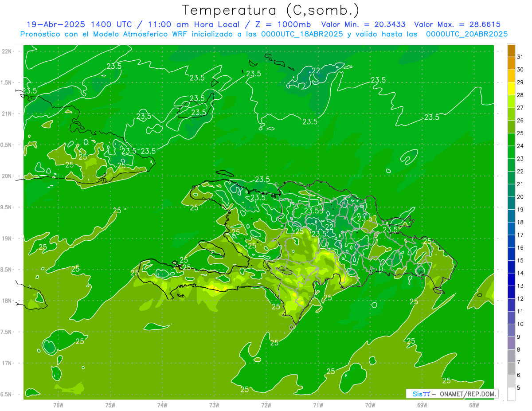
Task: Click the "20N" latitude axis label
Action: pyautogui.click(x=7, y=176)
